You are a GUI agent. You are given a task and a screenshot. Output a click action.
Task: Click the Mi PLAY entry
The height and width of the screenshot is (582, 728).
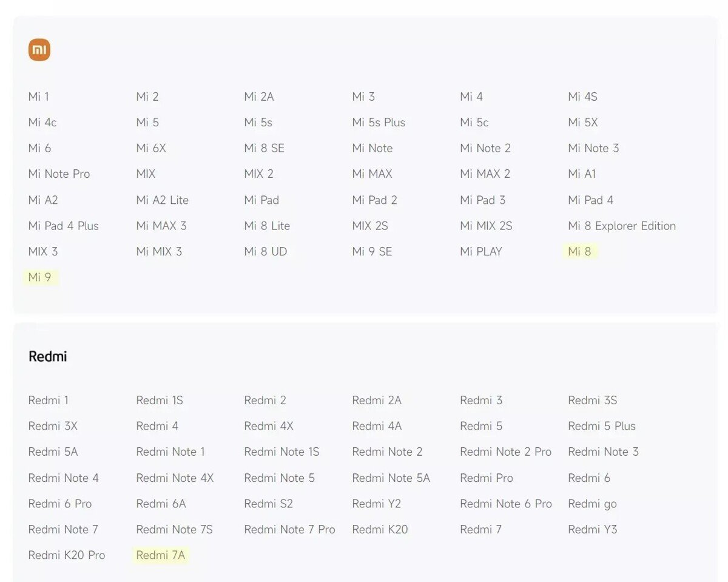(x=482, y=251)
